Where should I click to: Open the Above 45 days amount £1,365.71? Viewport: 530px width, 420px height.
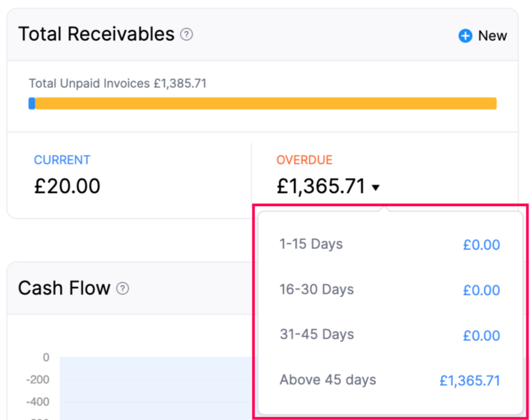click(x=469, y=380)
